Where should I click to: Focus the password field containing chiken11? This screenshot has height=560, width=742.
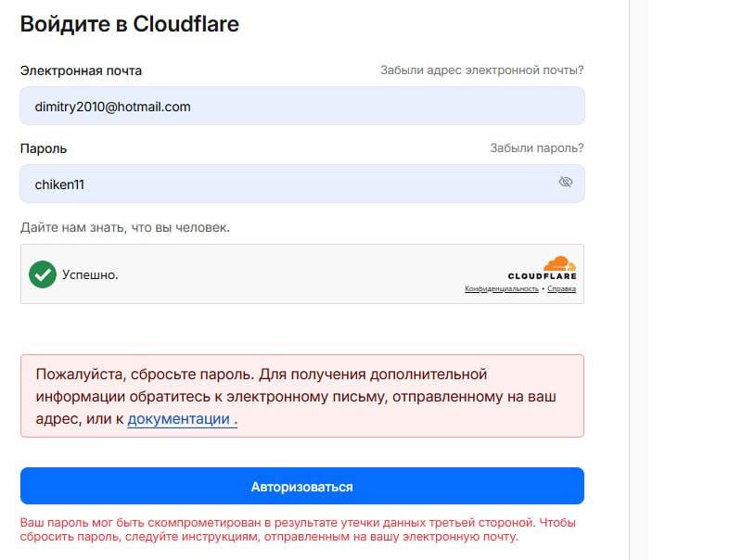coord(278,184)
